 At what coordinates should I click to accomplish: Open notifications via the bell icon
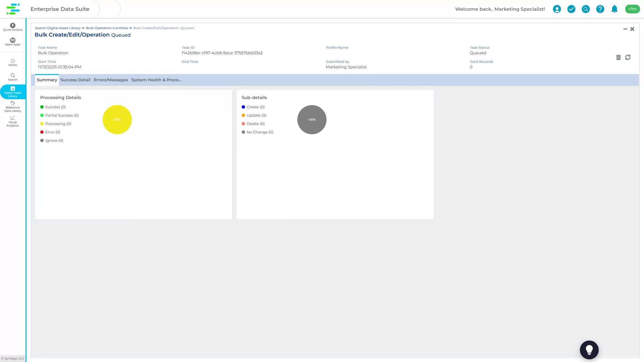pyautogui.click(x=614, y=9)
